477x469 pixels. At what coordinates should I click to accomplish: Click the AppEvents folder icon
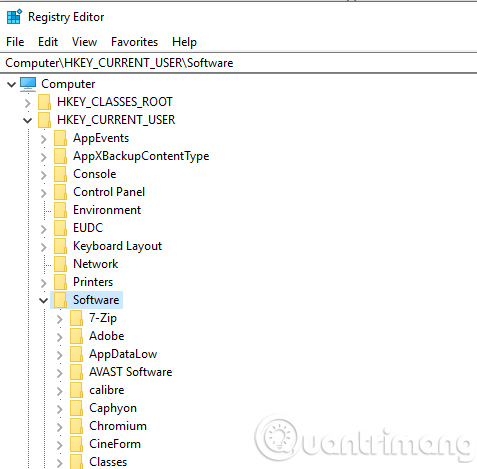[60, 138]
